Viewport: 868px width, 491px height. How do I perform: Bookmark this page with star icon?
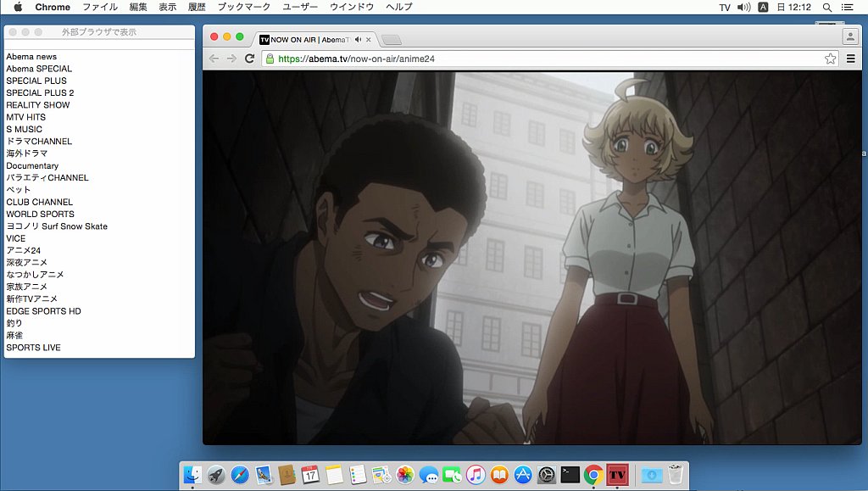[x=831, y=59]
